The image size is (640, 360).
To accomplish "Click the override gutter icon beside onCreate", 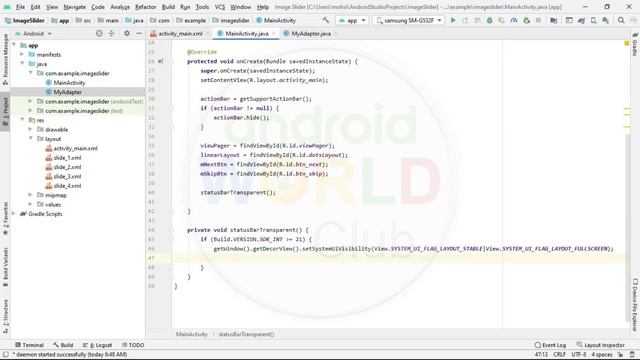I will click(x=161, y=61).
